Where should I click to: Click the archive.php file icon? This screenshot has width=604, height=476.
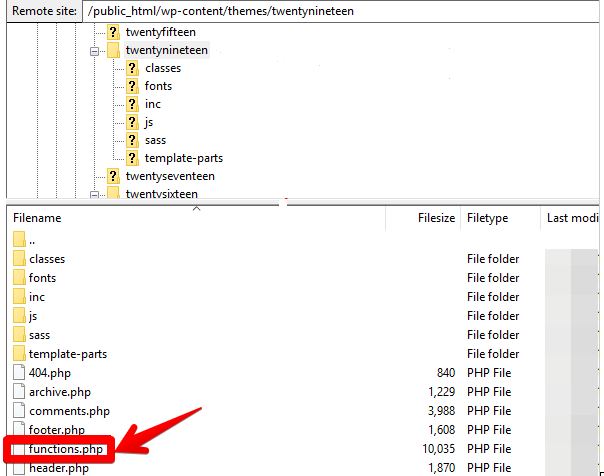click(20, 392)
